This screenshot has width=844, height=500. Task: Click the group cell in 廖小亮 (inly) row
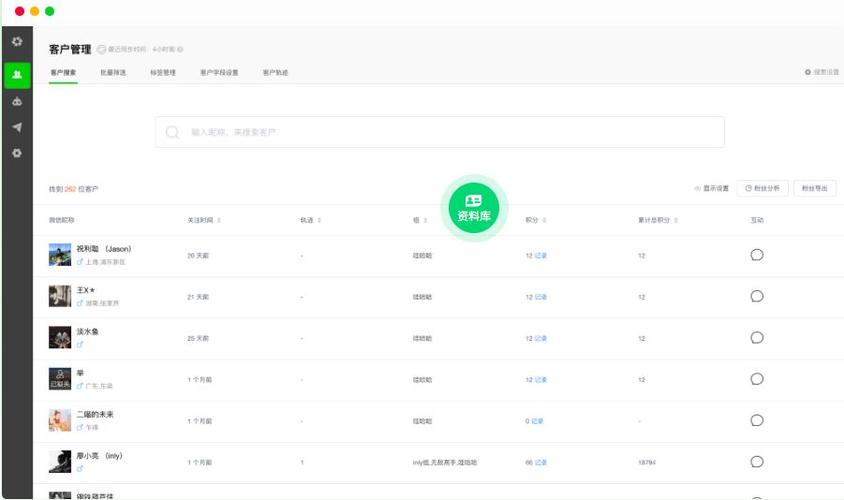point(445,463)
